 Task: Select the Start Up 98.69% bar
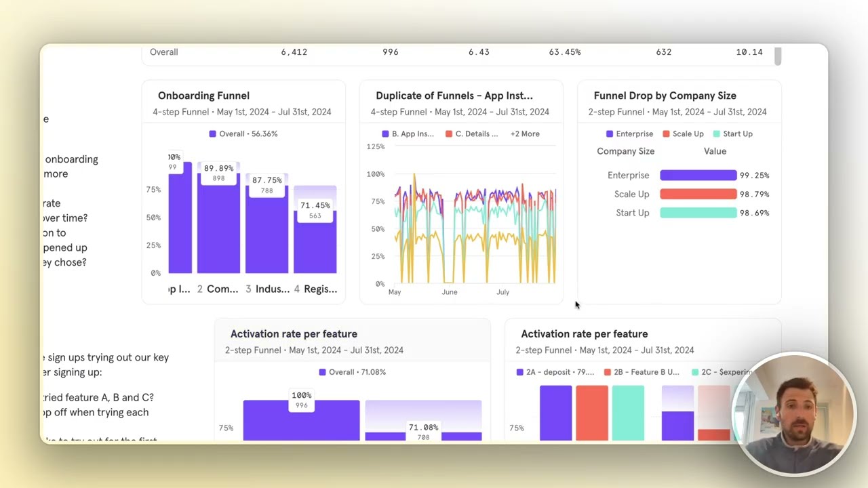pos(698,213)
